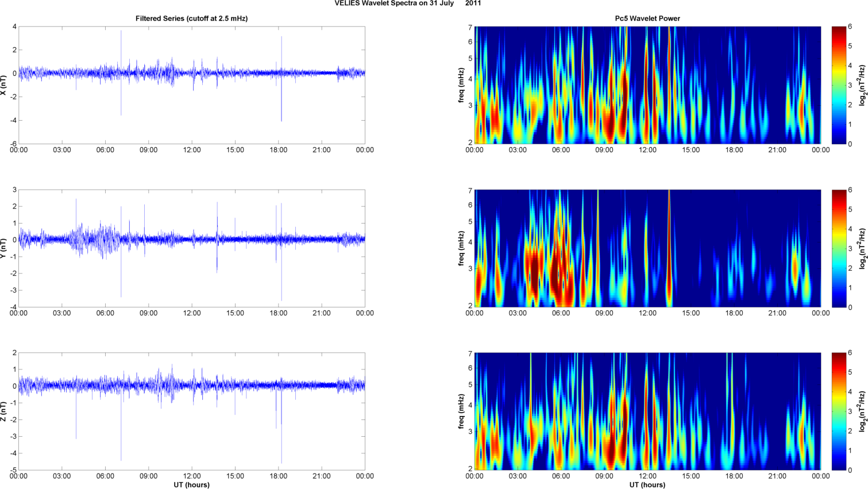The image size is (868, 489).
Task: Click the figure title "VELIES Wavelet Spectra on 31 July 2011"
Action: 408,3
